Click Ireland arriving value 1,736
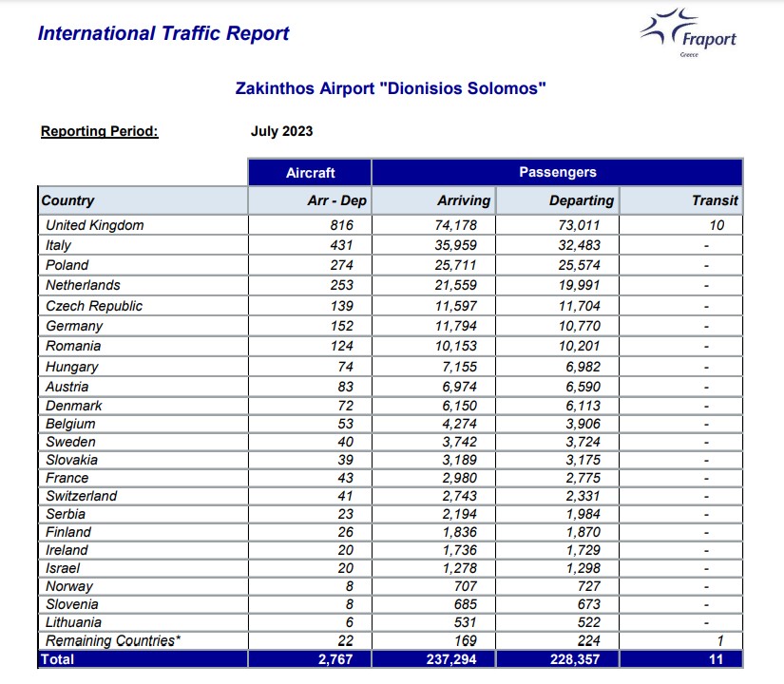Screen dimensions: 784x684 [x=460, y=550]
